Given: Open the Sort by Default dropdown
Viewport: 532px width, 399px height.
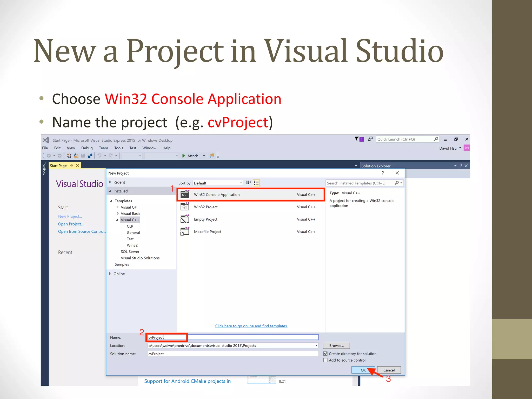Looking at the screenshot, I should pyautogui.click(x=218, y=183).
